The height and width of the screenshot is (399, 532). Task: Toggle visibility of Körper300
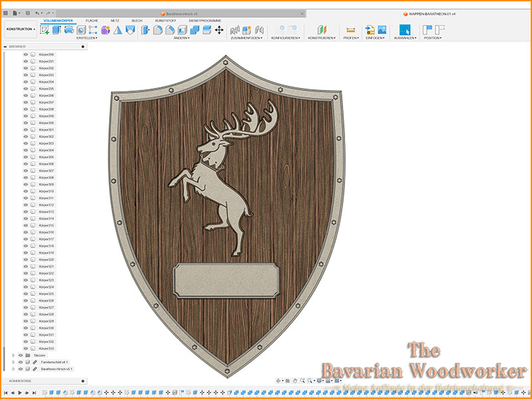click(x=25, y=123)
